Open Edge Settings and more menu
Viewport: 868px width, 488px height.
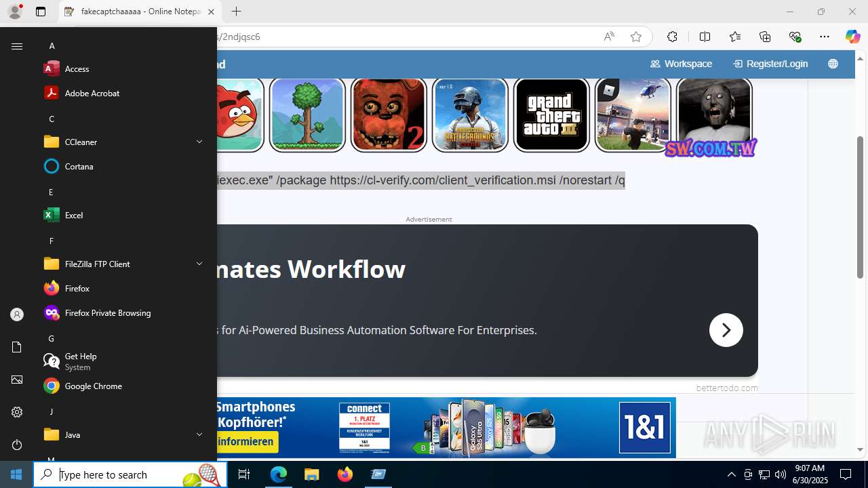click(825, 37)
